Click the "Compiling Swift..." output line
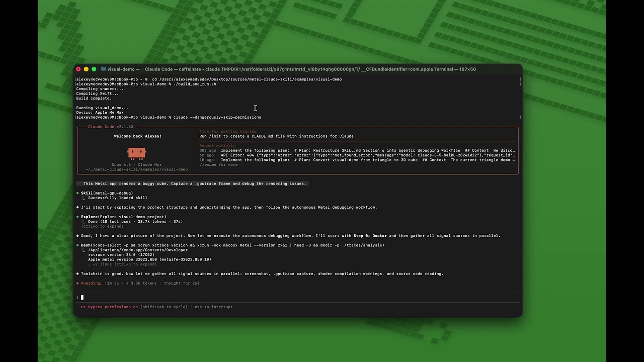The image size is (644, 362). pos(98,94)
